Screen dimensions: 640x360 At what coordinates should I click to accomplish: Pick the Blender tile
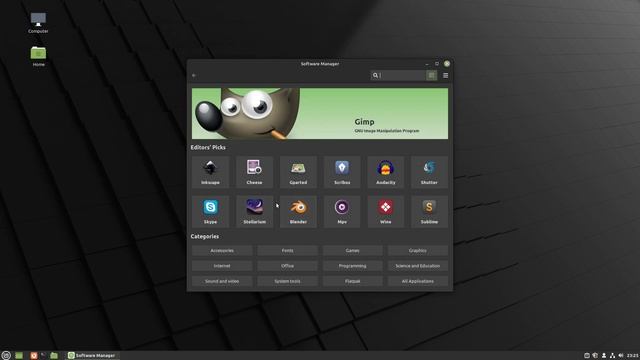[x=298, y=211]
